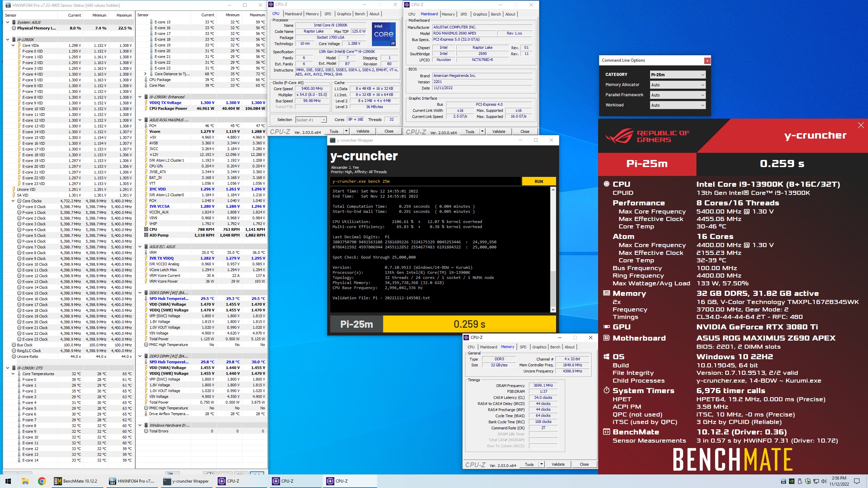The image size is (868, 488).
Task: Select the CPU fan RPM sensor icon
Action: pos(146,229)
